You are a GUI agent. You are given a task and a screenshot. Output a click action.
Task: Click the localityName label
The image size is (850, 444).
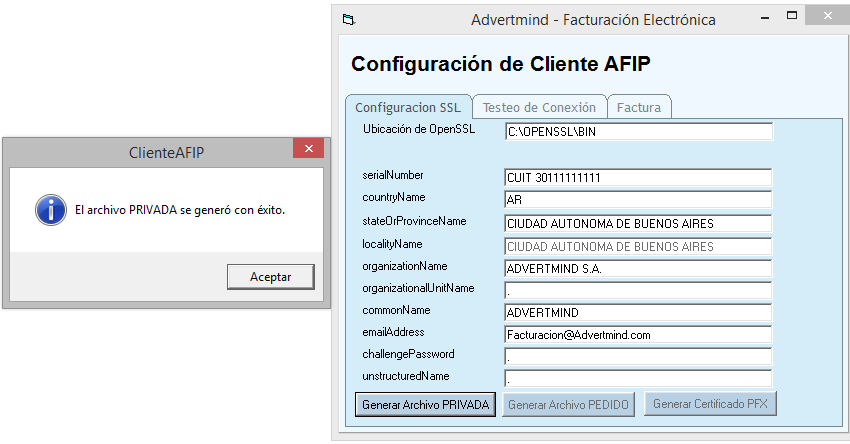coord(392,244)
